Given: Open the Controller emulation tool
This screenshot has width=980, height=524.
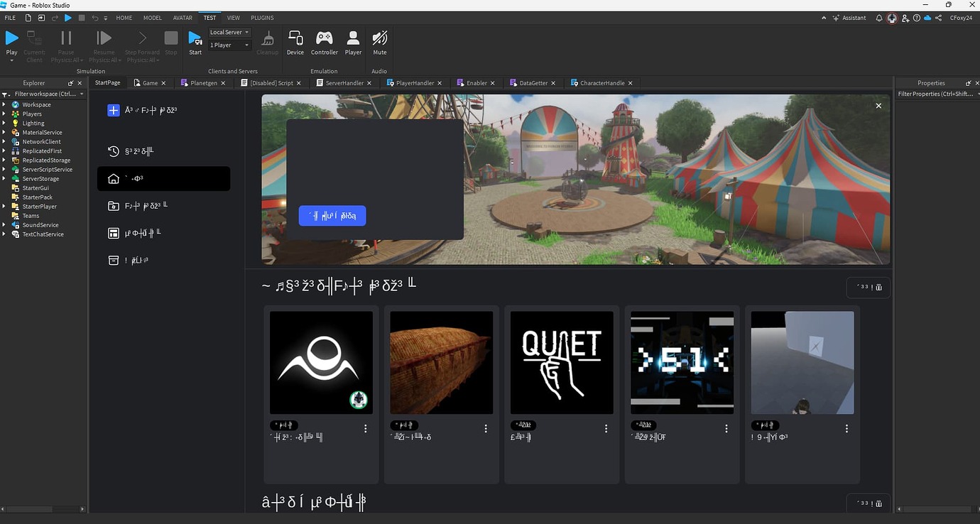Looking at the screenshot, I should click(x=325, y=41).
